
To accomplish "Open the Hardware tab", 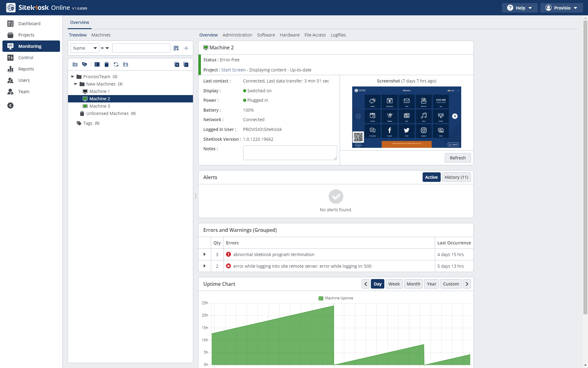I will (289, 35).
